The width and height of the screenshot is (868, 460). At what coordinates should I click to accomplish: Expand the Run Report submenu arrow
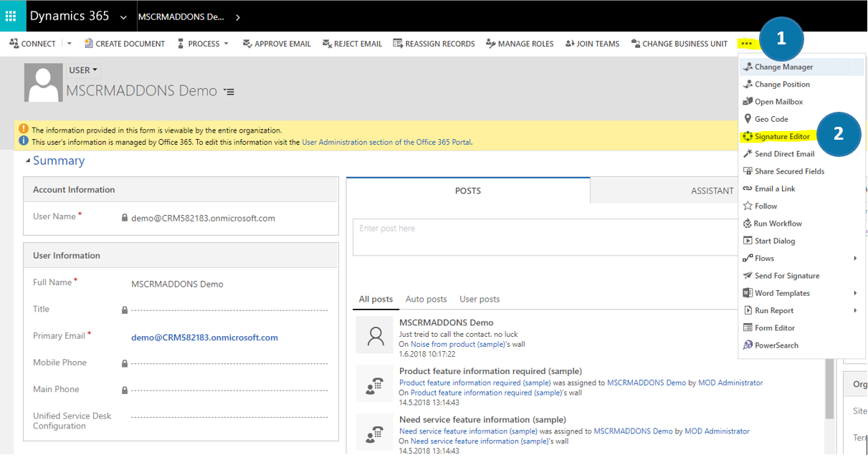pos(855,310)
